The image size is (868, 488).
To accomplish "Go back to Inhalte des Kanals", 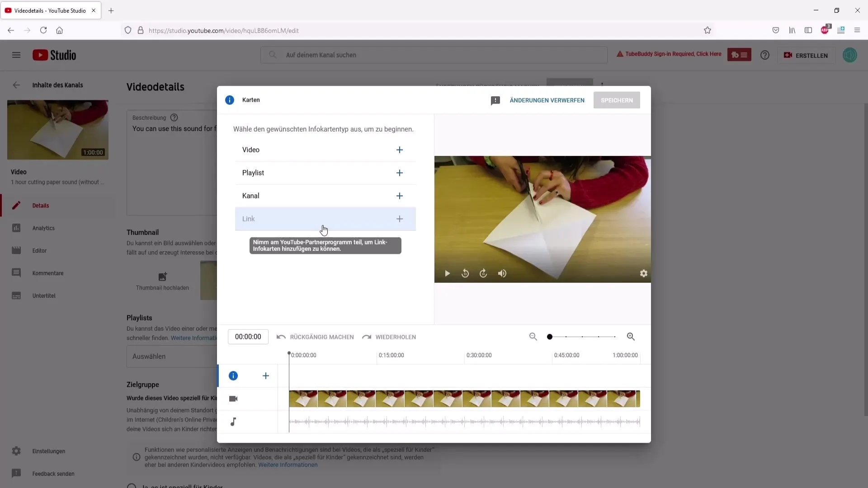I will (16, 85).
